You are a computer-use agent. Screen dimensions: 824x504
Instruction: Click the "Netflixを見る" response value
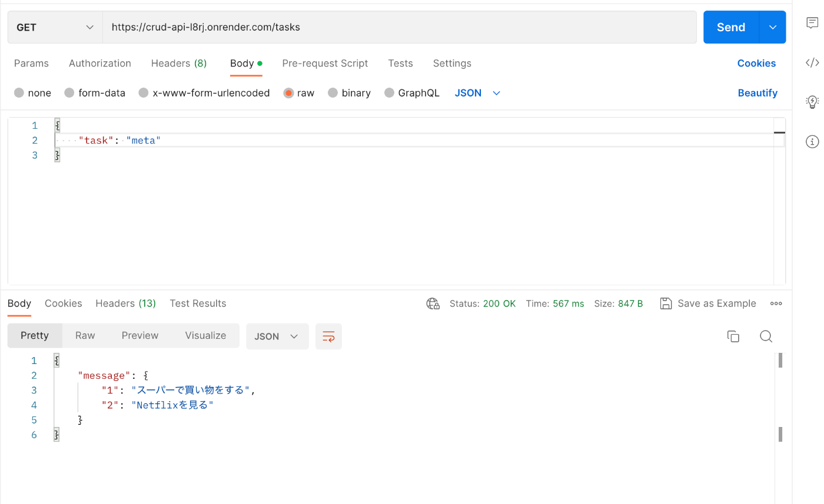coord(172,405)
